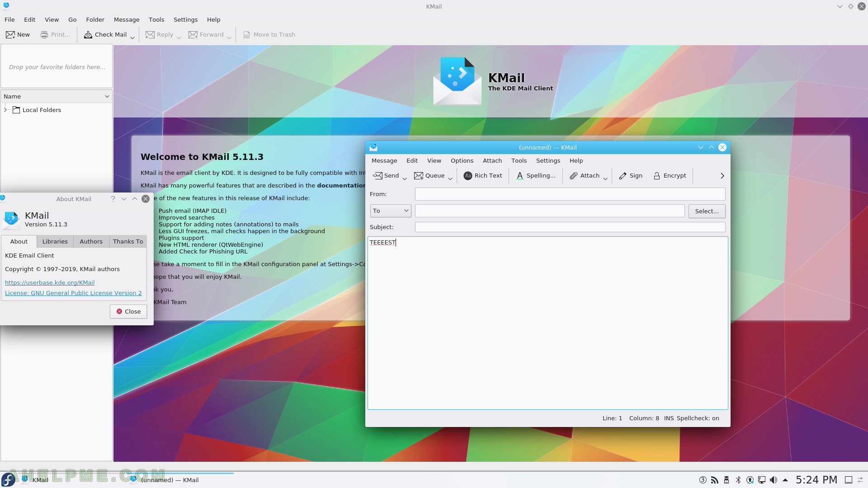Open Go menu in main window
The image size is (868, 488).
pos(72,20)
